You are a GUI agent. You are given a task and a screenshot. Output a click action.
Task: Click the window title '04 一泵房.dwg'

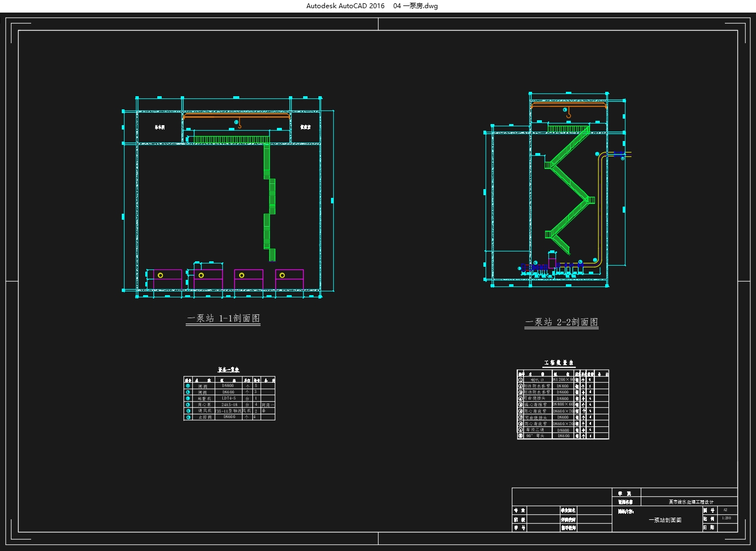coord(415,6)
